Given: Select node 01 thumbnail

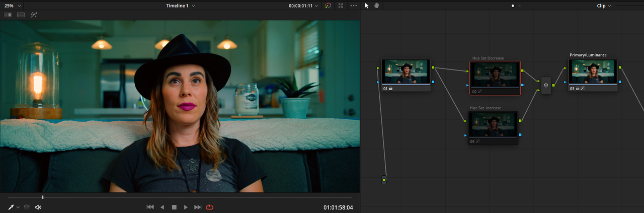Looking at the screenshot, I should 406,72.
